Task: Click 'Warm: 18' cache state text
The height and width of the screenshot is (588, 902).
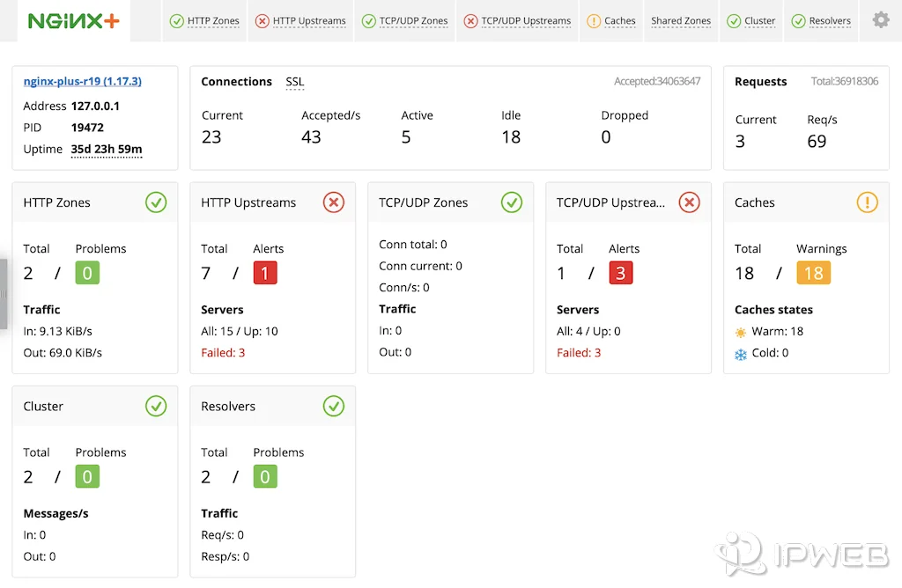Action: 777,331
